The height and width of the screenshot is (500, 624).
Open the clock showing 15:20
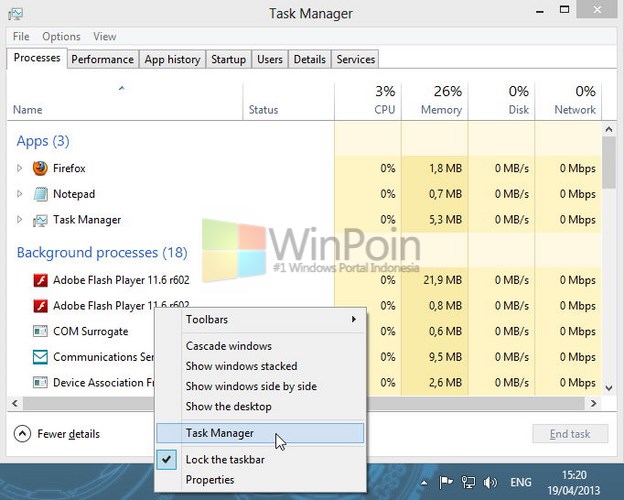pos(574,482)
